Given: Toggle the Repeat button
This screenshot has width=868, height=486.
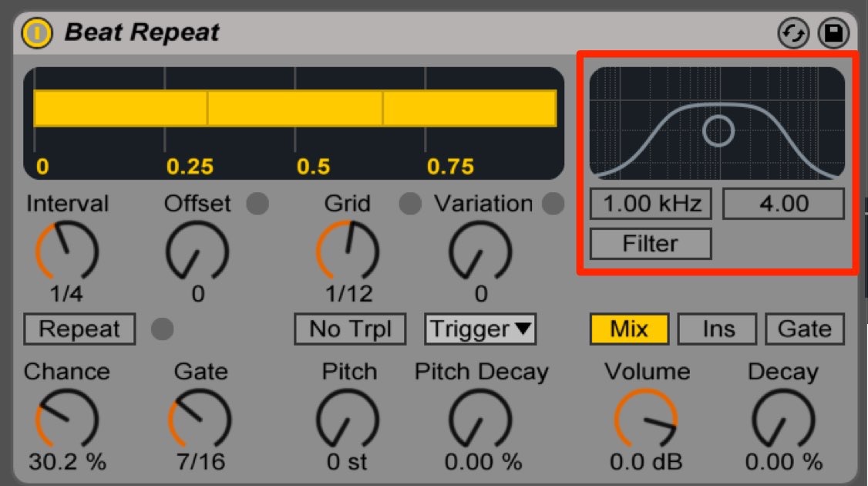Looking at the screenshot, I should point(79,329).
